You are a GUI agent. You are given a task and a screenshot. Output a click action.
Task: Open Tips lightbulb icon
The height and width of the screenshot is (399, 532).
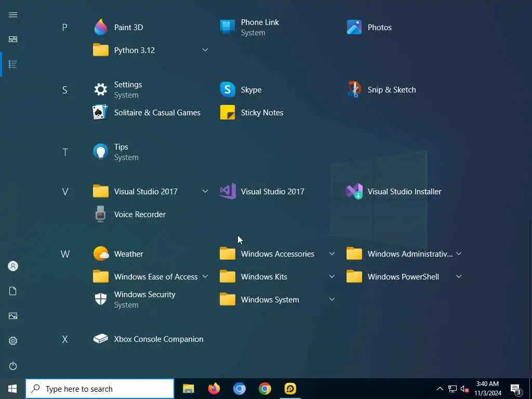(x=101, y=152)
